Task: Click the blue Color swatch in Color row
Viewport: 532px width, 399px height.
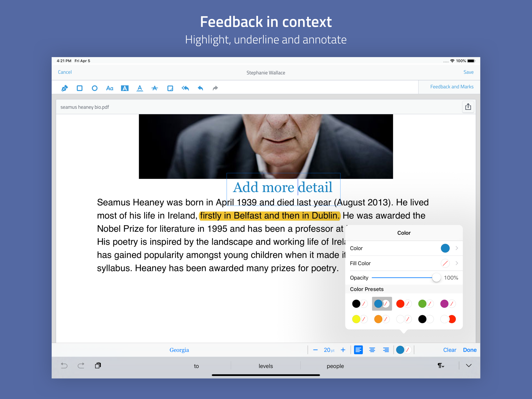Action: point(445,248)
